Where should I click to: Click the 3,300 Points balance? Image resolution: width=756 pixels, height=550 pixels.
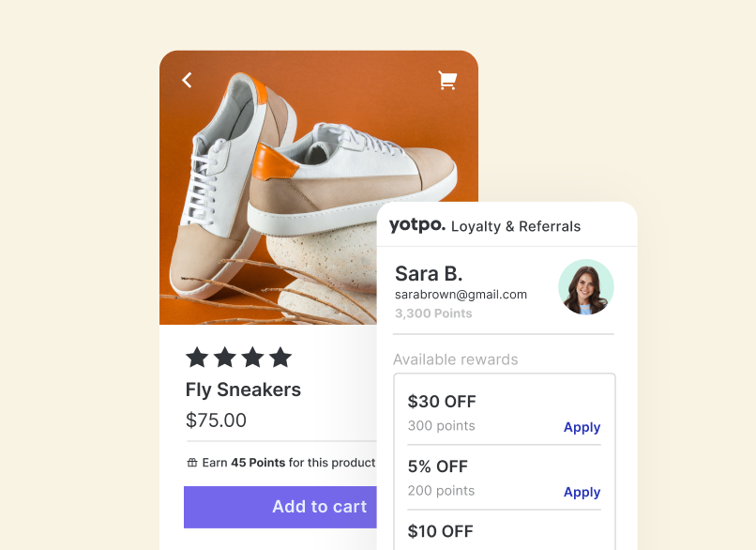tap(433, 313)
